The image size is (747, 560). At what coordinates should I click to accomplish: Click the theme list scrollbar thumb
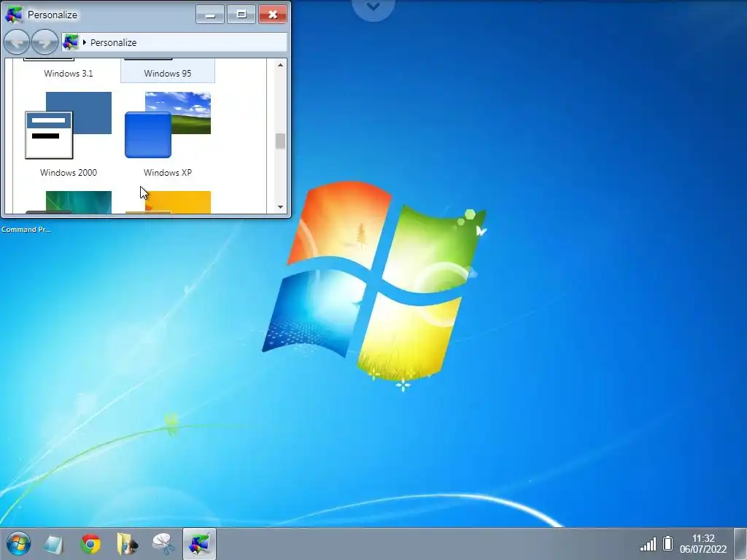coord(280,141)
